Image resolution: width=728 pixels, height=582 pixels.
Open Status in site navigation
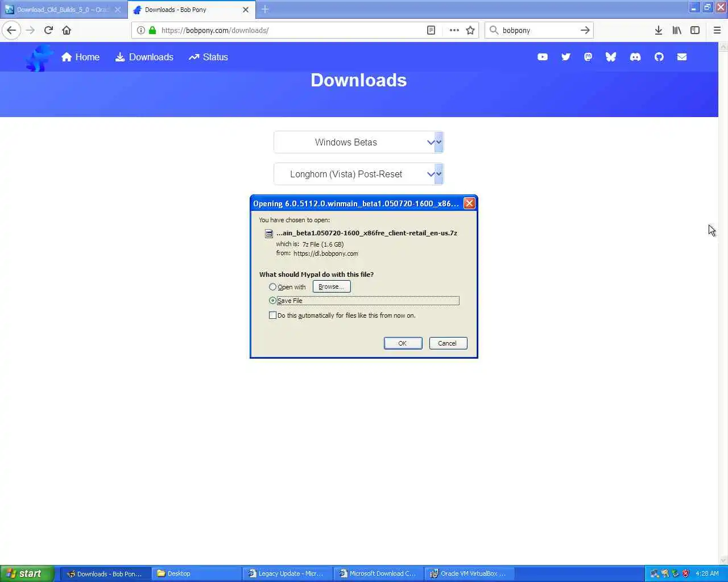tap(208, 57)
